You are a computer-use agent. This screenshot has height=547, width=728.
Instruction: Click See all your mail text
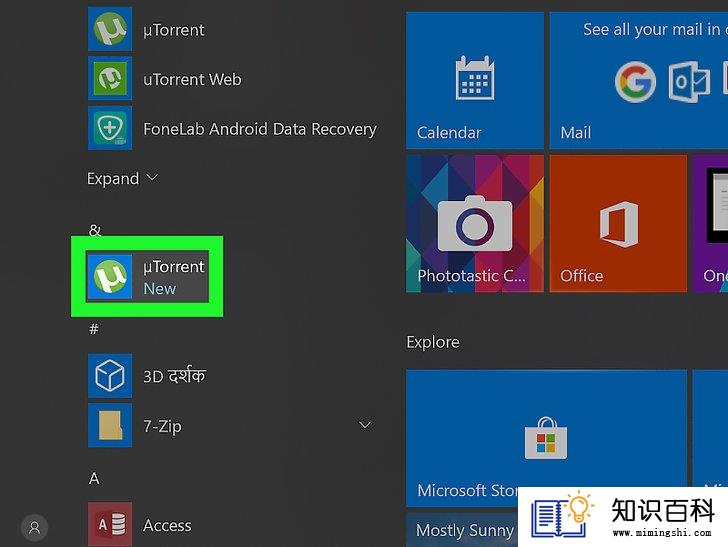click(x=655, y=29)
